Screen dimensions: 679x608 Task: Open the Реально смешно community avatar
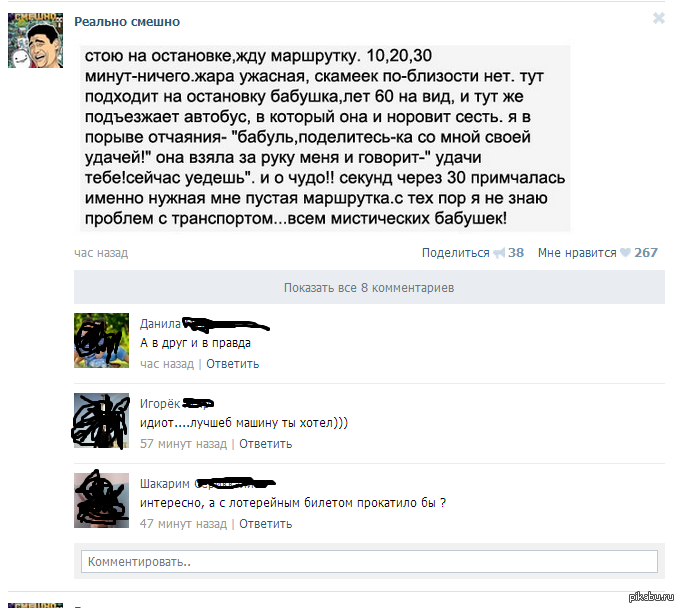(x=36, y=40)
